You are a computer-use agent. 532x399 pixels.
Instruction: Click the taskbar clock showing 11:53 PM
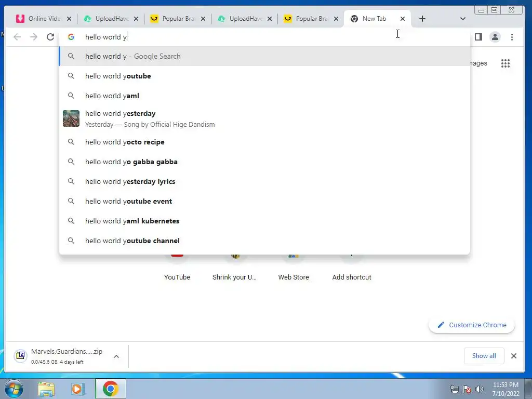click(x=506, y=389)
